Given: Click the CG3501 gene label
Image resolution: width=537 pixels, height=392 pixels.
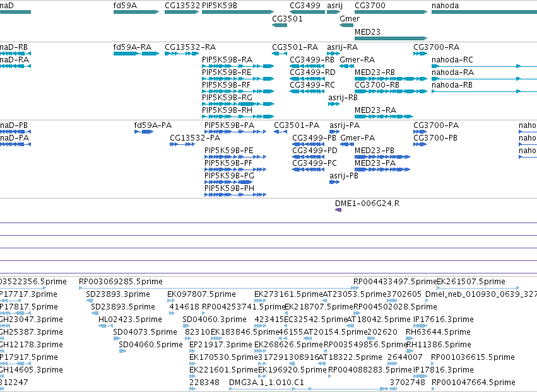Looking at the screenshot, I should point(287,18).
